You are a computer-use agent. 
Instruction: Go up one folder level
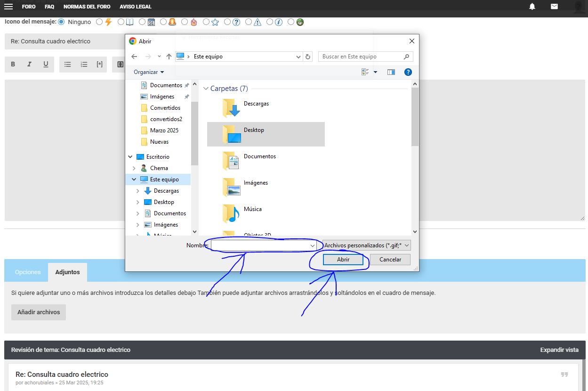point(169,57)
